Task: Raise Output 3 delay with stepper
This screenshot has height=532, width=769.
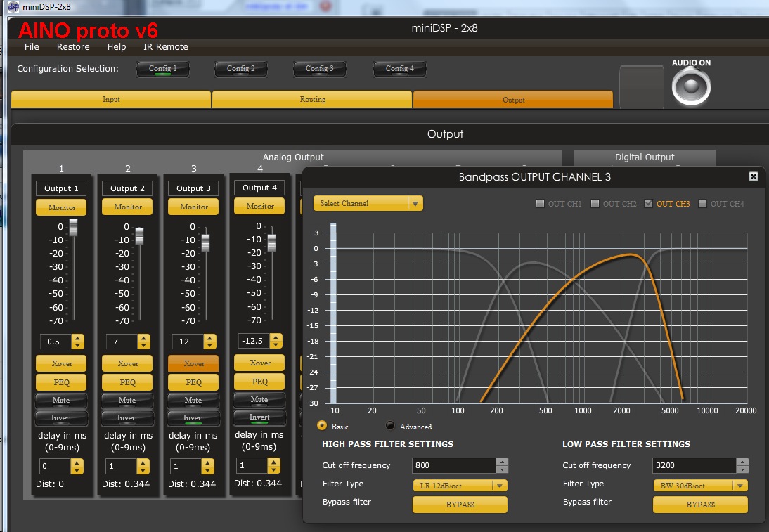Action: click(208, 462)
